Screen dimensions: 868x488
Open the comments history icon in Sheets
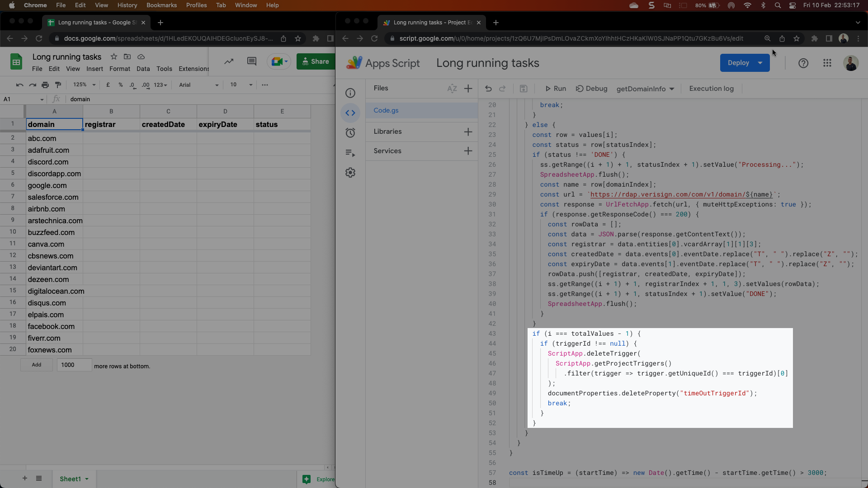pos(252,61)
